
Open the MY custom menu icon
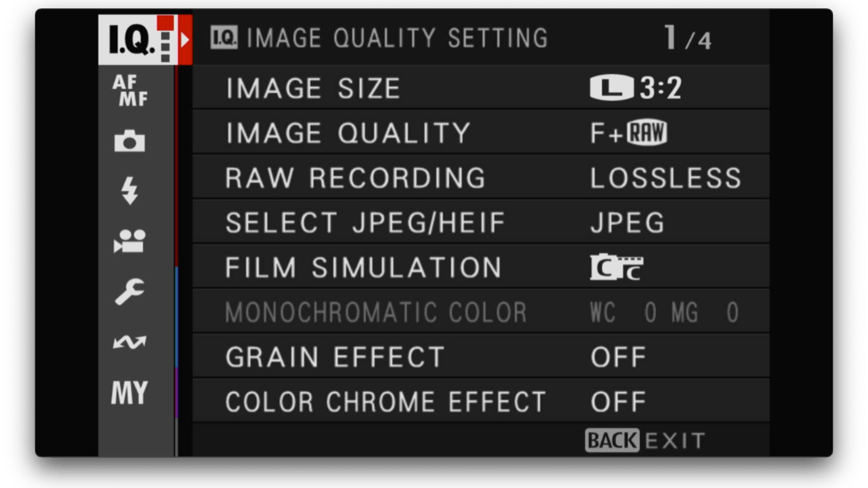[131, 390]
